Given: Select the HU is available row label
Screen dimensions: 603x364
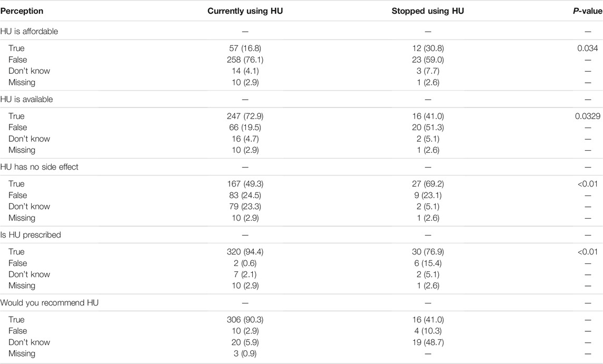Looking at the screenshot, I should click(26, 99).
